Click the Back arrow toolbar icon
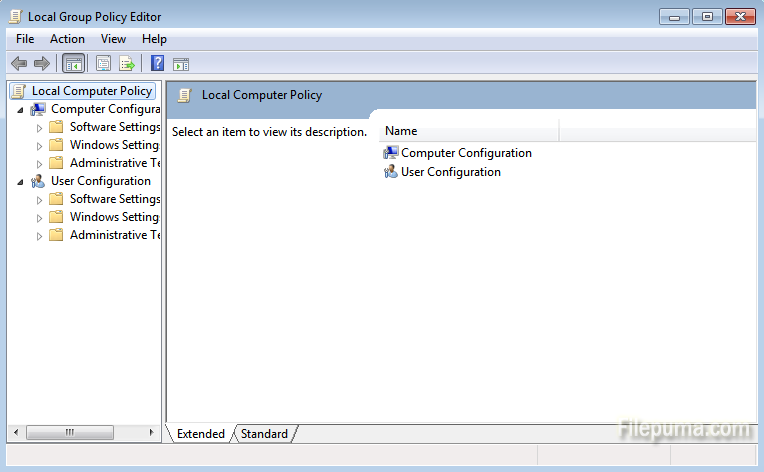This screenshot has height=472, width=764. 18,64
